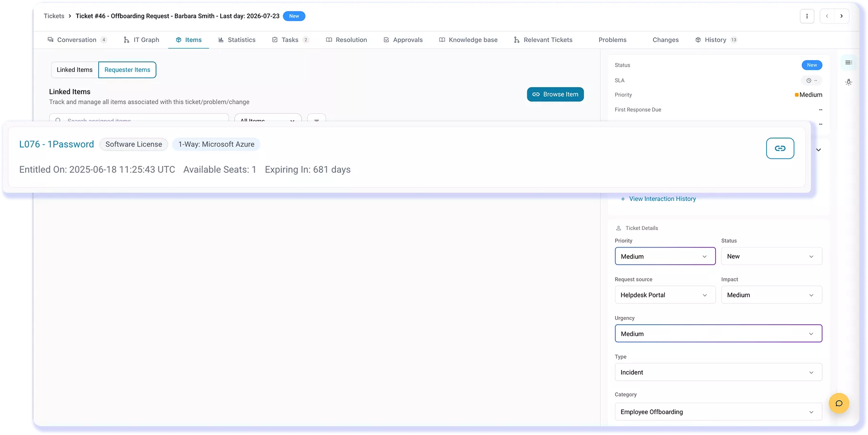Viewport: 868px width, 435px height.
Task: Open the Category dropdown showing Employee Offboarding
Action: click(719, 412)
